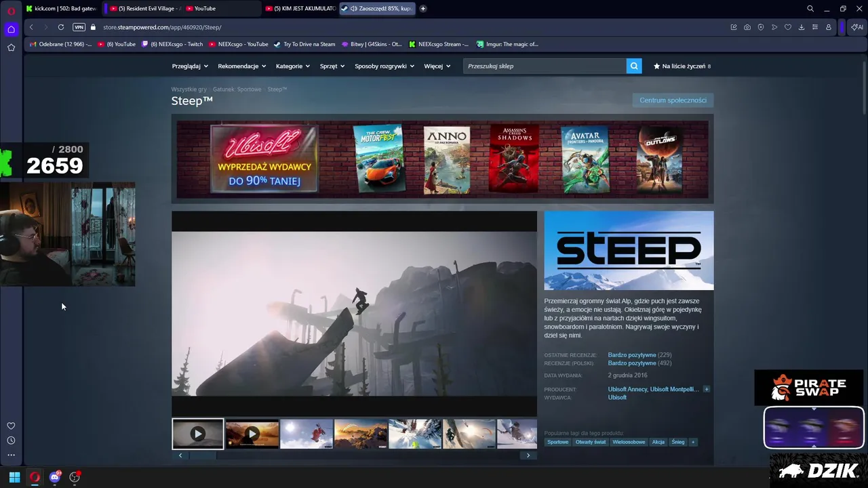Image resolution: width=868 pixels, height=488 pixels.
Task: Select Otwarty świat tag
Action: click(x=590, y=442)
